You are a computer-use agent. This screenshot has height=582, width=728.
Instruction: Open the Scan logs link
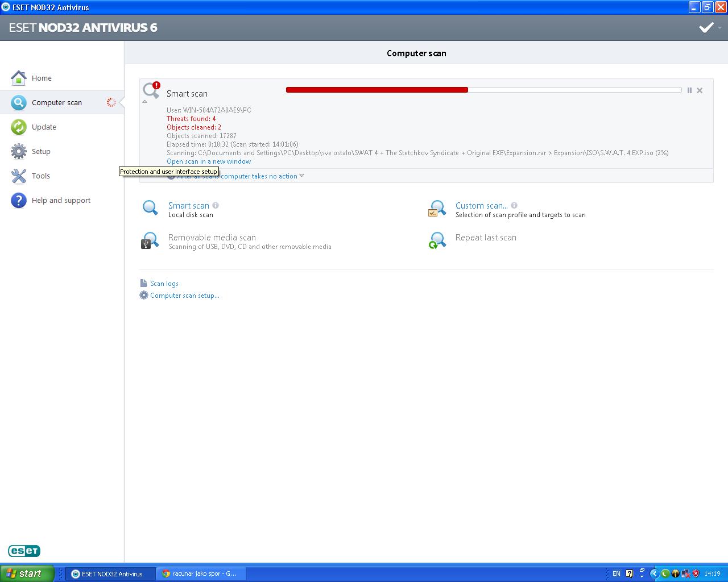[164, 284]
